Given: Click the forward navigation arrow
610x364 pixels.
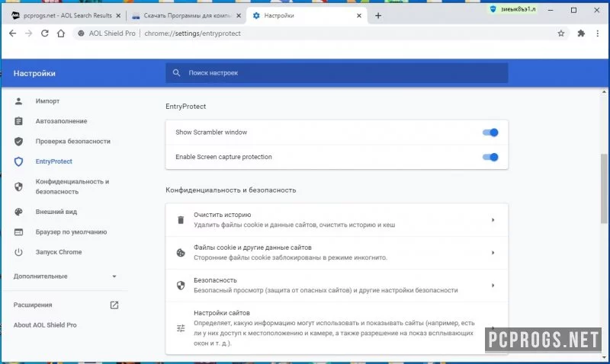Looking at the screenshot, I should click(28, 34).
